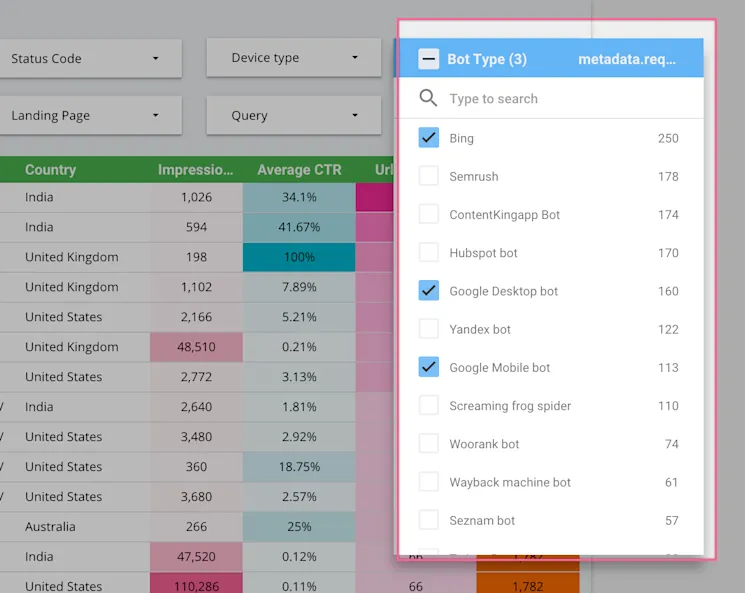Enable the Seznam bot checkbox
The image size is (745, 593).
click(429, 520)
